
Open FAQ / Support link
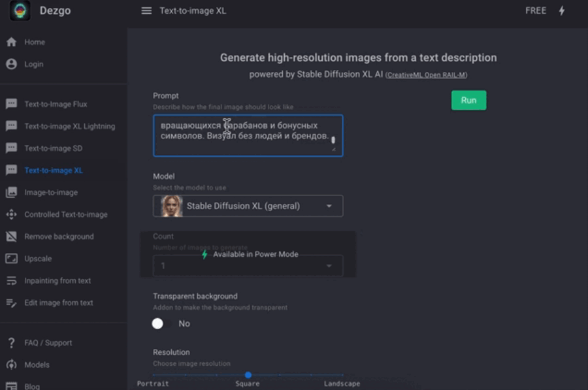tap(48, 343)
